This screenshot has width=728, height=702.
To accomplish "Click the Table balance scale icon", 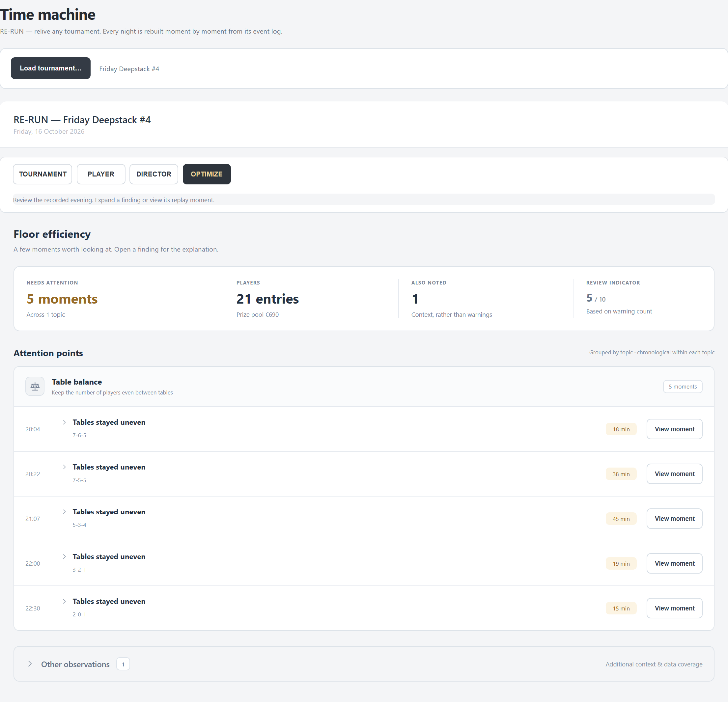I will click(35, 387).
